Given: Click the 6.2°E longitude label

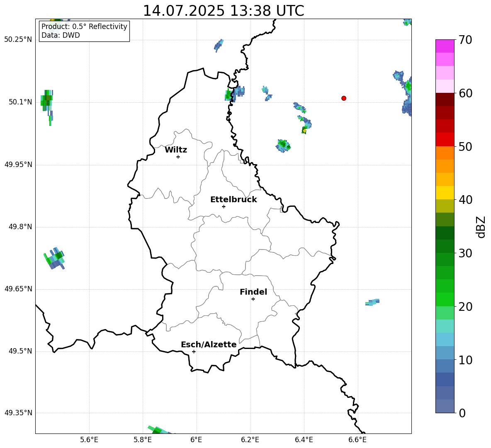Looking at the screenshot, I should click(250, 440).
